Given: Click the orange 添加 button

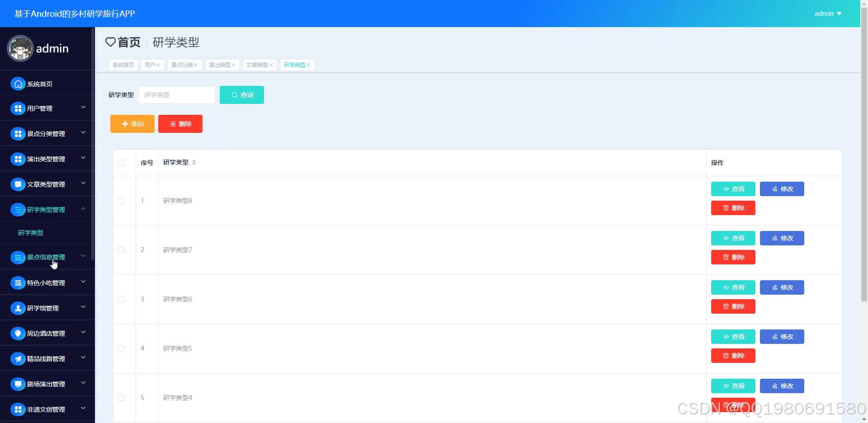Looking at the screenshot, I should 132,124.
